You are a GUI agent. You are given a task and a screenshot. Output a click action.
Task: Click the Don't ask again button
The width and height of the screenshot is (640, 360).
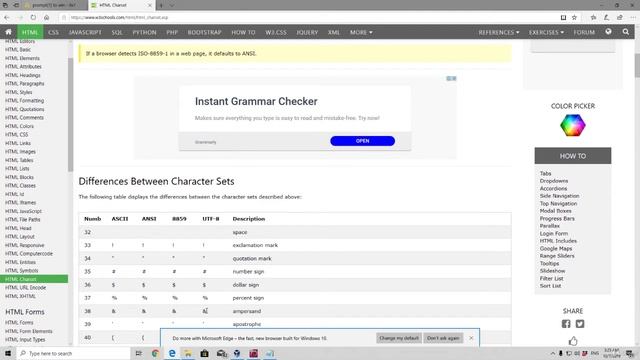click(x=443, y=338)
